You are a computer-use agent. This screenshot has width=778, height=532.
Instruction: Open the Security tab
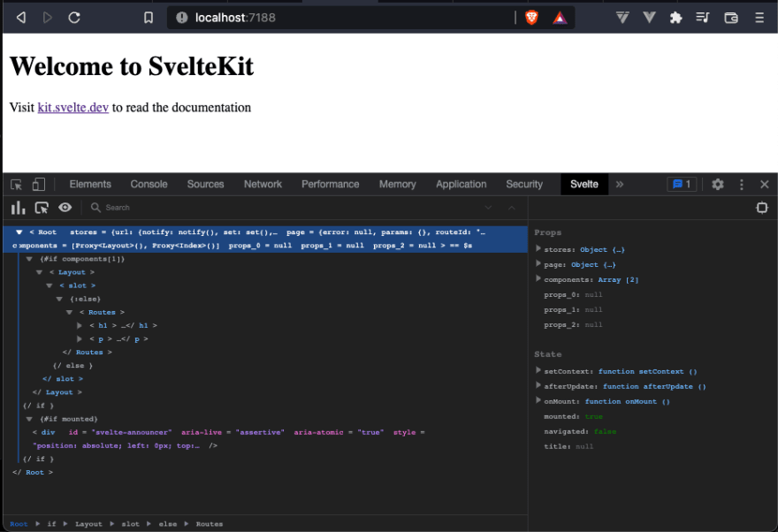(524, 185)
